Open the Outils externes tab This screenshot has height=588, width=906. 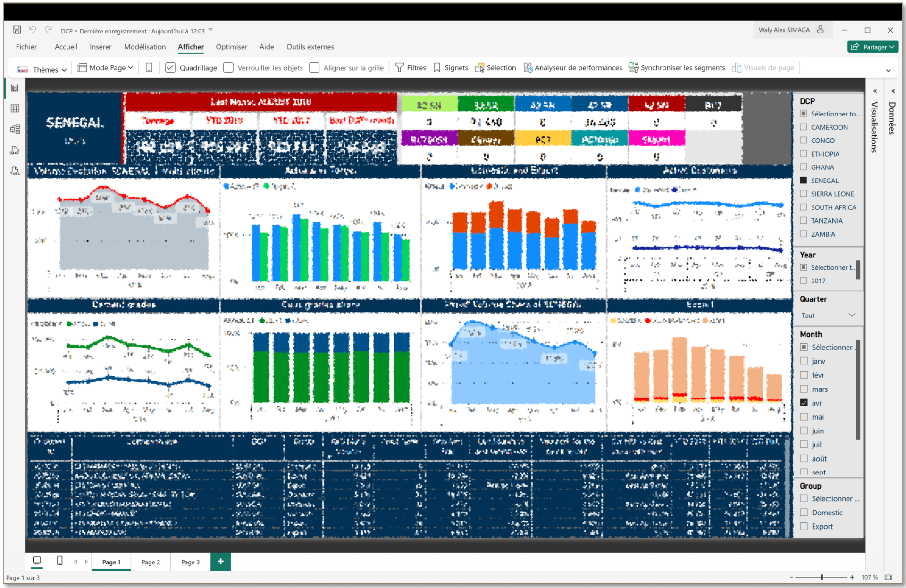click(x=310, y=47)
